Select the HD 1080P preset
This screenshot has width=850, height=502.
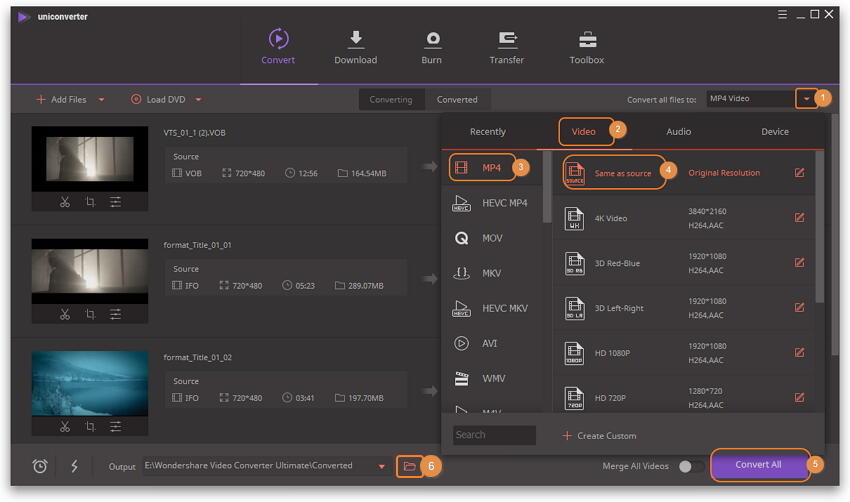pos(683,353)
